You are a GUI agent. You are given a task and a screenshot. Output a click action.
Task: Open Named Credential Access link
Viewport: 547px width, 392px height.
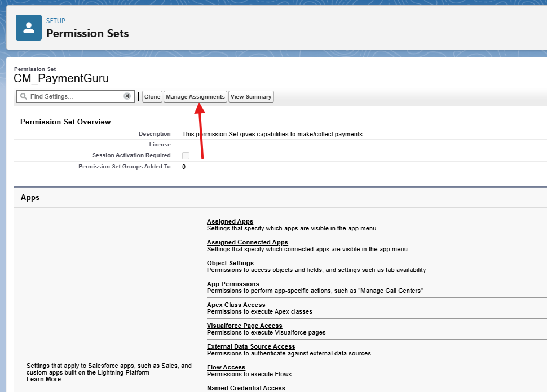point(246,388)
